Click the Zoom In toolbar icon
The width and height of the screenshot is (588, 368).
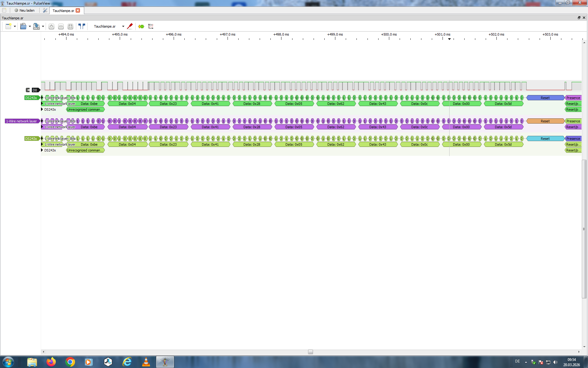tap(51, 26)
